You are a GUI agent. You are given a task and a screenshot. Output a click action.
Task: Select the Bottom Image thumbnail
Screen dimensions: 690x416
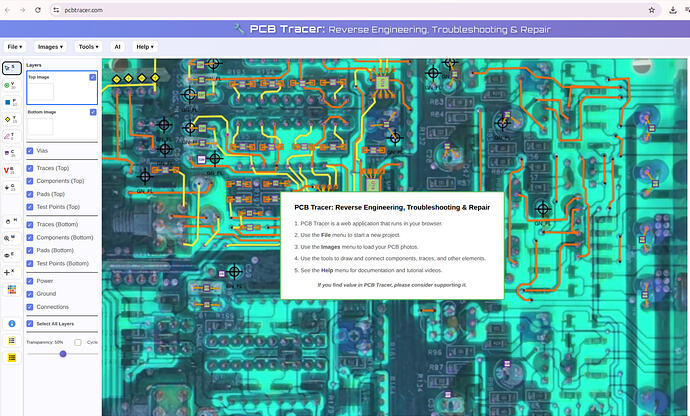[x=40, y=127]
